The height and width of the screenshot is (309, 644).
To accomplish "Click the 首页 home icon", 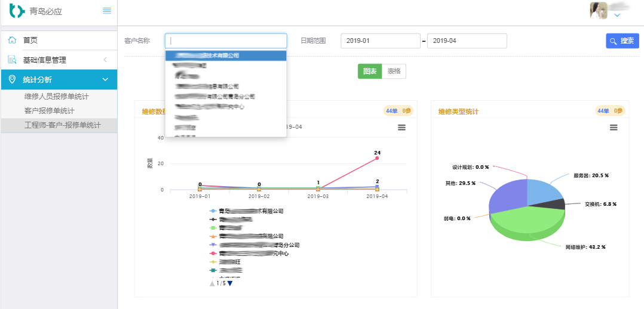I will [x=12, y=40].
